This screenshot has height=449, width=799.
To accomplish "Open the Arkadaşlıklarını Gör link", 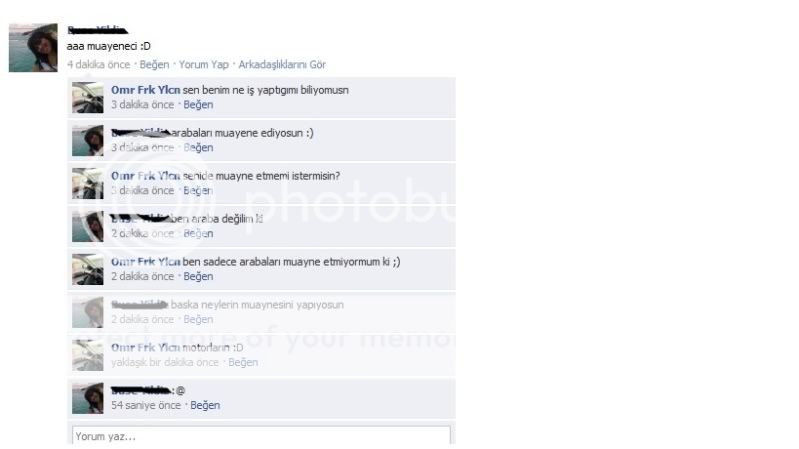I will click(x=282, y=65).
